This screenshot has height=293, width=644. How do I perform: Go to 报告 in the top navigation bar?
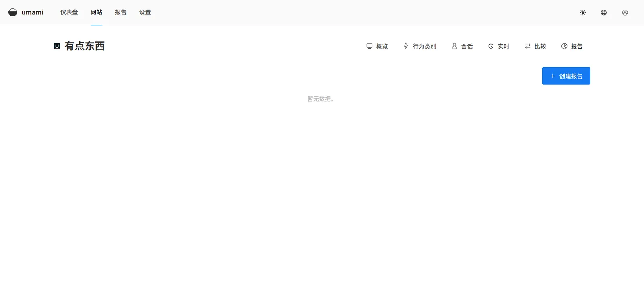coord(120,12)
